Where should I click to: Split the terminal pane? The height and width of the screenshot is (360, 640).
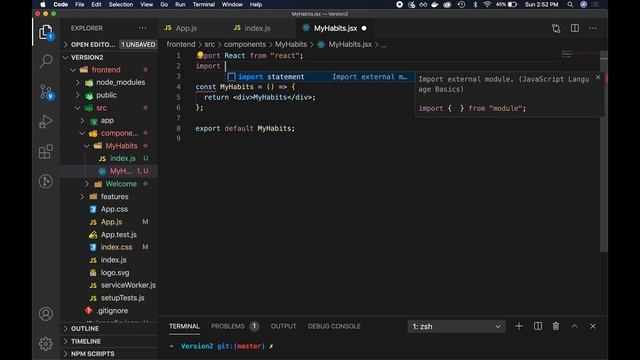[538, 326]
